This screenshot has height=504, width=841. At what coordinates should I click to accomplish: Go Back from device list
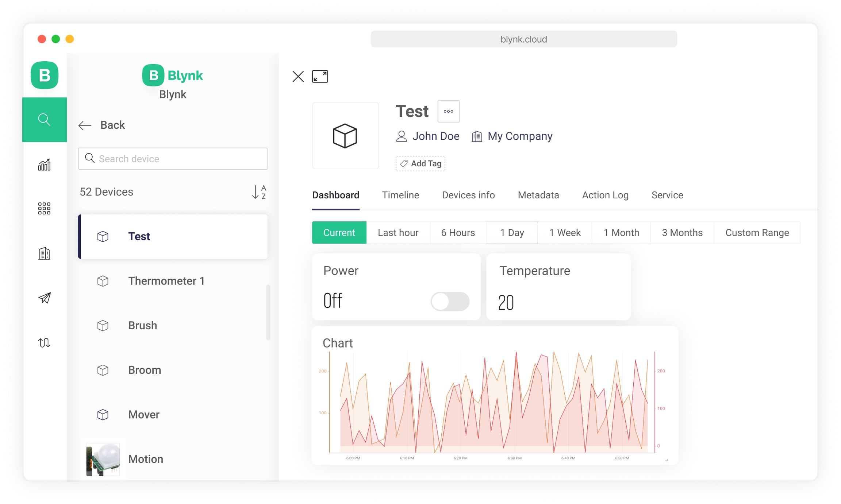(x=102, y=125)
